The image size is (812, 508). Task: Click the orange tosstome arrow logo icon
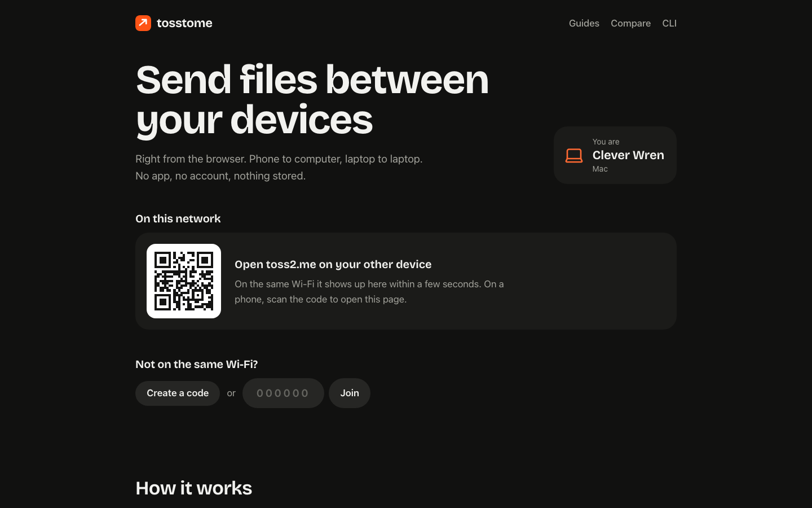143,23
